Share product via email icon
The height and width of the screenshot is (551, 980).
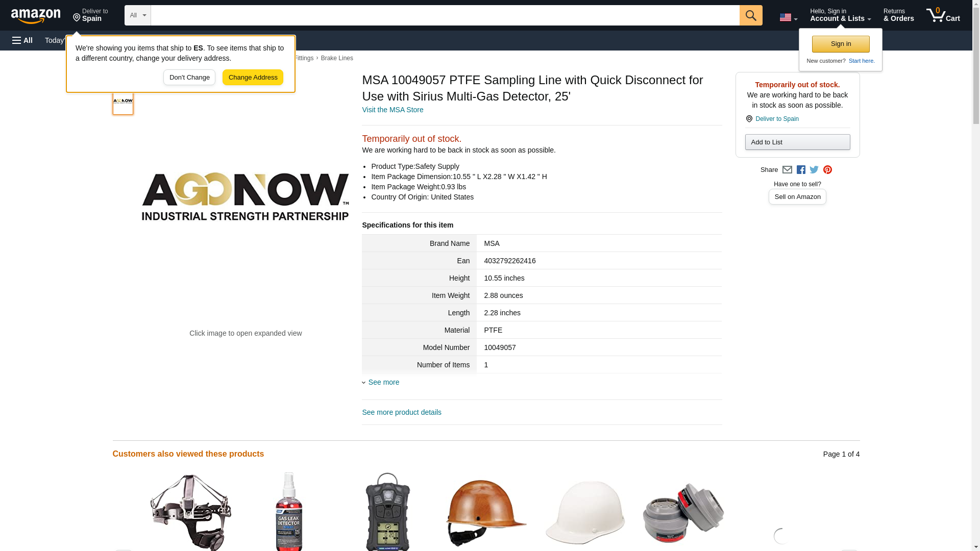click(787, 170)
